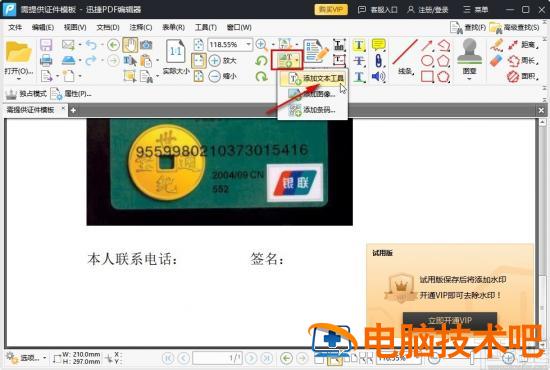
Task: Select 添加图像 from the dropdown menu
Action: [x=313, y=94]
